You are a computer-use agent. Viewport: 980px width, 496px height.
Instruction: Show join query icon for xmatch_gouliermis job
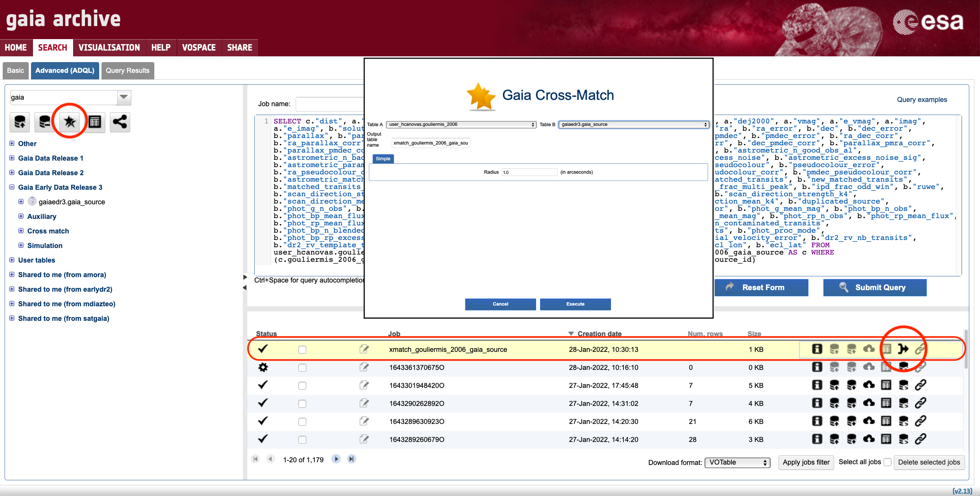pos(903,349)
